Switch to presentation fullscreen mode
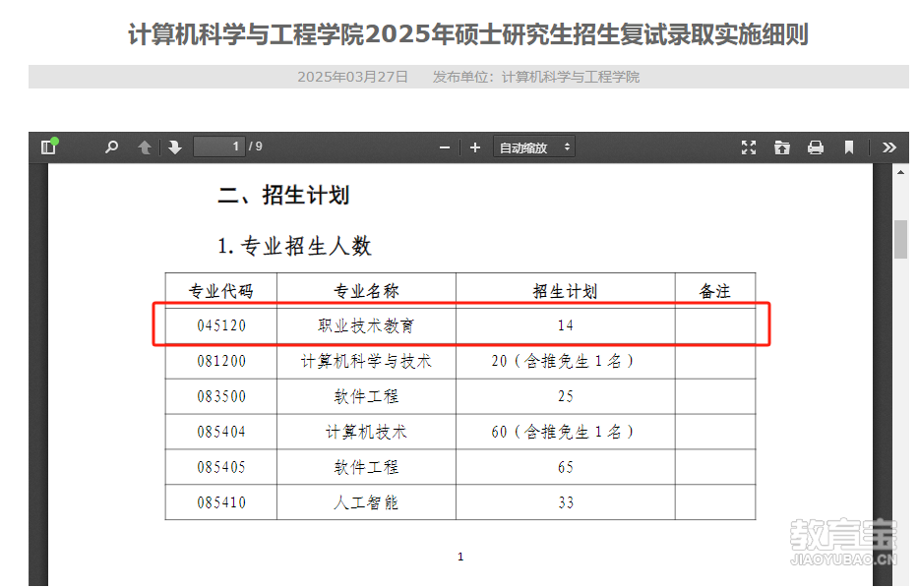This screenshot has height=588, width=918. click(x=749, y=147)
